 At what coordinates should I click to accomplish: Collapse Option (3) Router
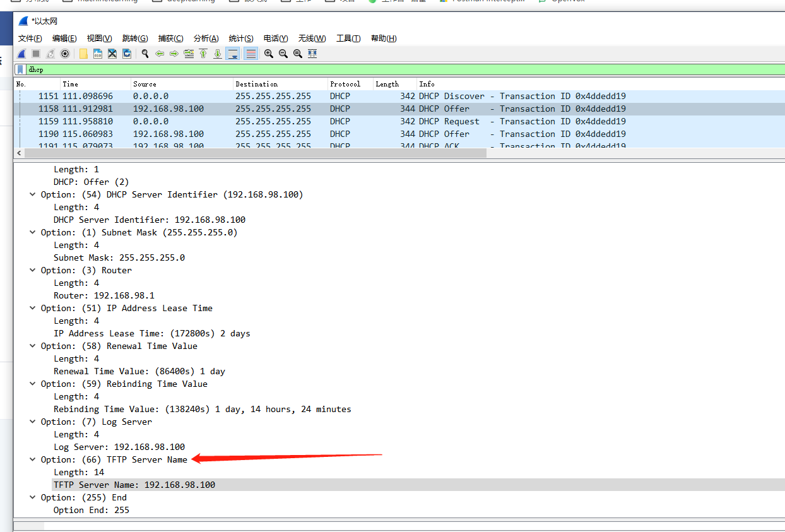click(32, 270)
